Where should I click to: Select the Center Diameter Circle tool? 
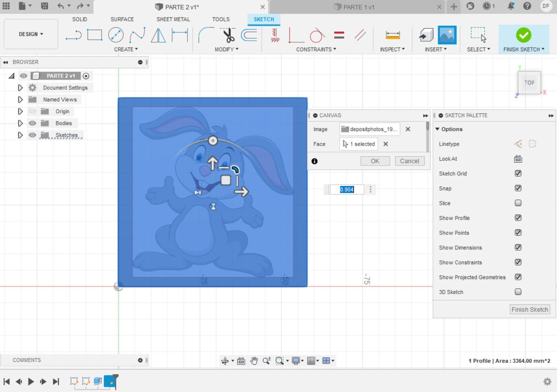116,35
